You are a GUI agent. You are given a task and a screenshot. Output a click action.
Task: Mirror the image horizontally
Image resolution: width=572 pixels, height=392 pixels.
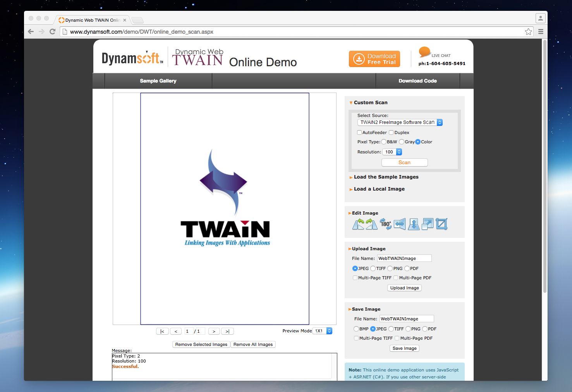pos(399,224)
